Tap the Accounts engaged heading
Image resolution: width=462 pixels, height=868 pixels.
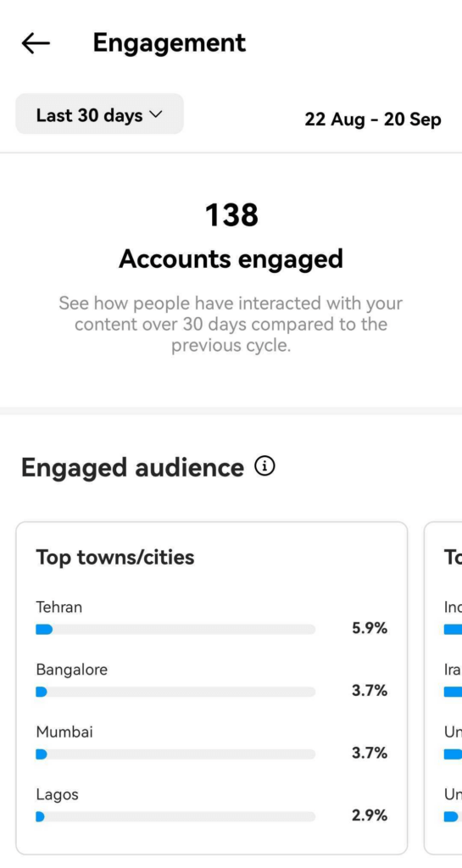point(231,259)
